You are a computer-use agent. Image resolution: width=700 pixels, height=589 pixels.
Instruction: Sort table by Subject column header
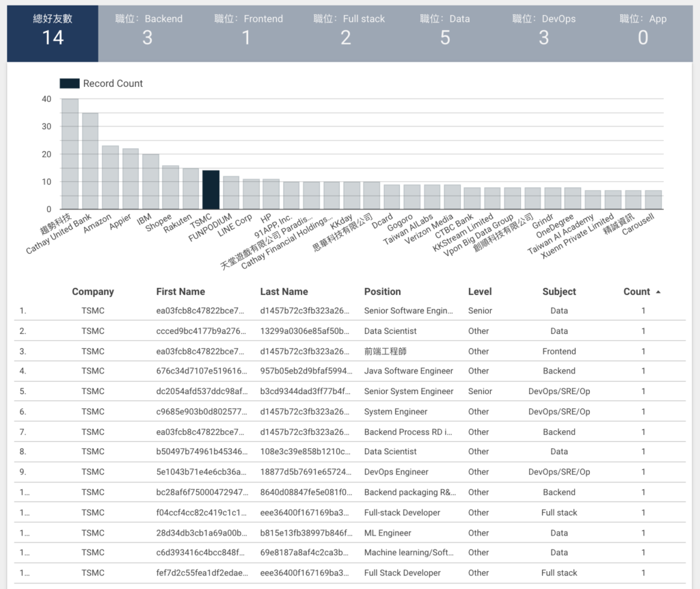pos(559,292)
